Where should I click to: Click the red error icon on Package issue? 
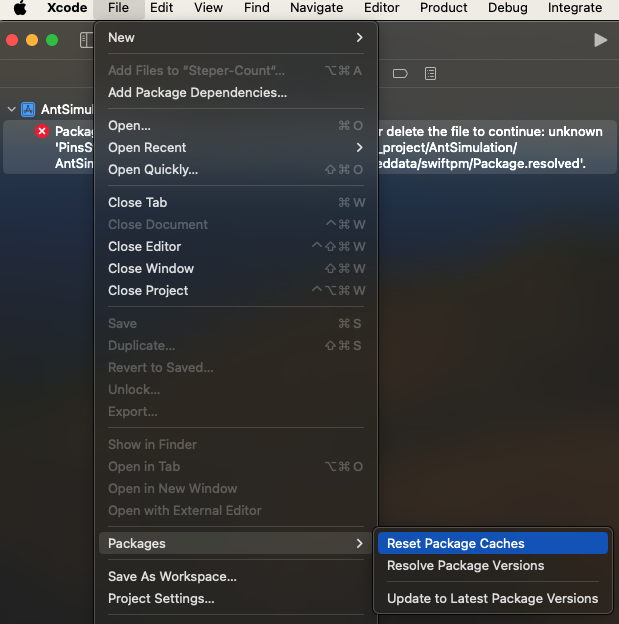42,131
